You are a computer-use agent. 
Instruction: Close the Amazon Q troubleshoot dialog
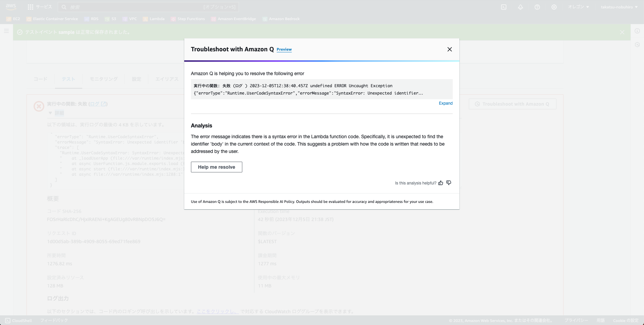(x=450, y=49)
